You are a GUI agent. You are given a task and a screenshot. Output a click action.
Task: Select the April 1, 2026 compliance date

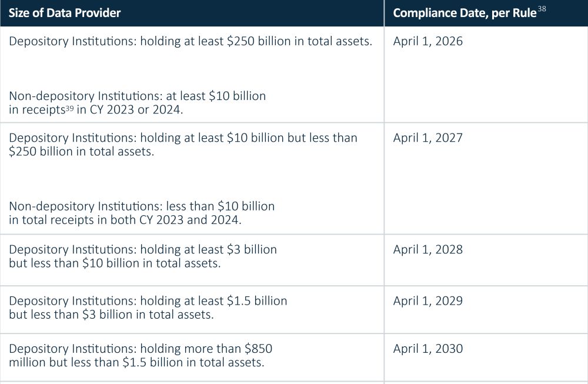click(427, 42)
